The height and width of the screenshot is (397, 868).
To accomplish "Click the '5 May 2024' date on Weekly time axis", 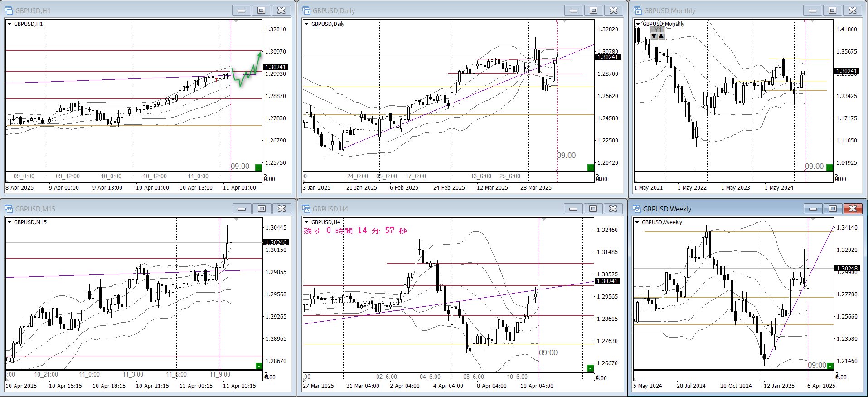I will click(648, 386).
